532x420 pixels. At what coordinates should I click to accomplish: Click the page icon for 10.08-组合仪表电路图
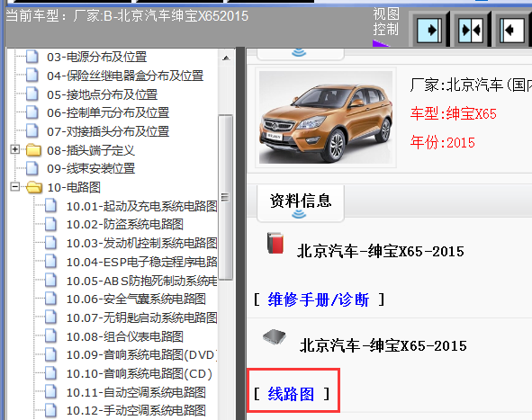click(x=51, y=336)
